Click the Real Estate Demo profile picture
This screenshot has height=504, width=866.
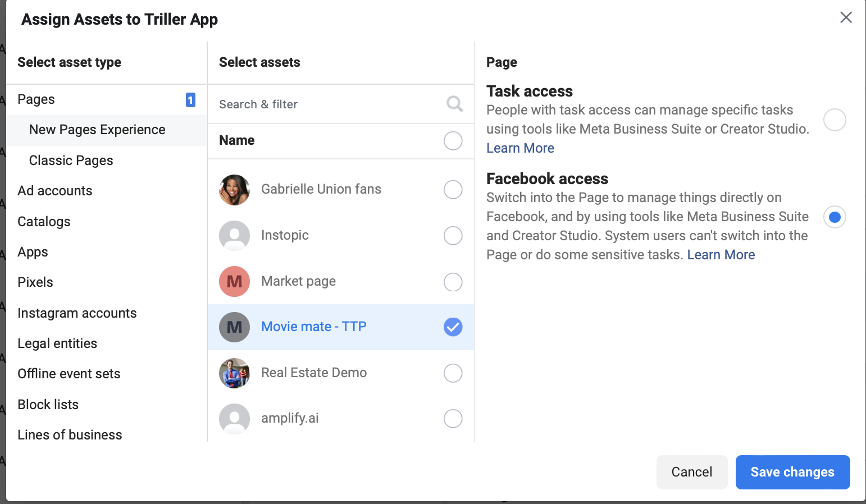pyautogui.click(x=234, y=373)
